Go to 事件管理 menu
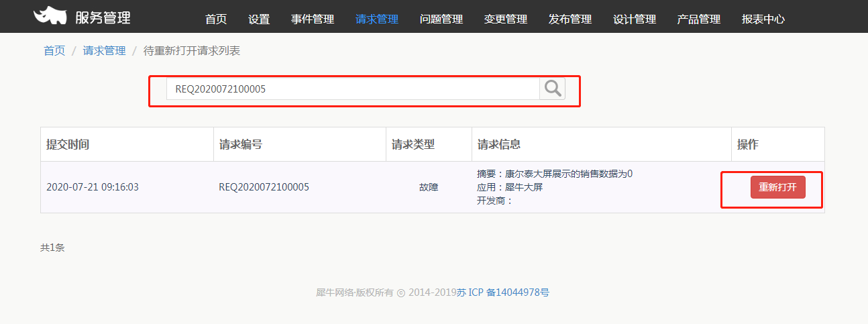The image size is (868, 324). (x=313, y=19)
